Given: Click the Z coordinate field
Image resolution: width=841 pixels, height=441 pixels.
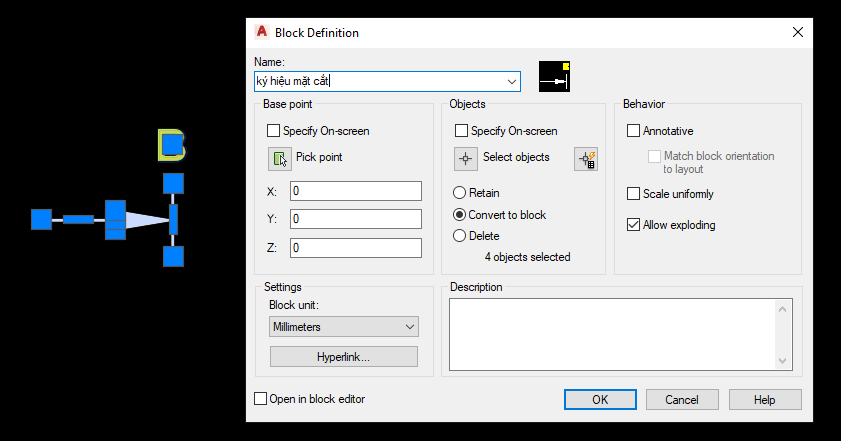Looking at the screenshot, I should [356, 248].
